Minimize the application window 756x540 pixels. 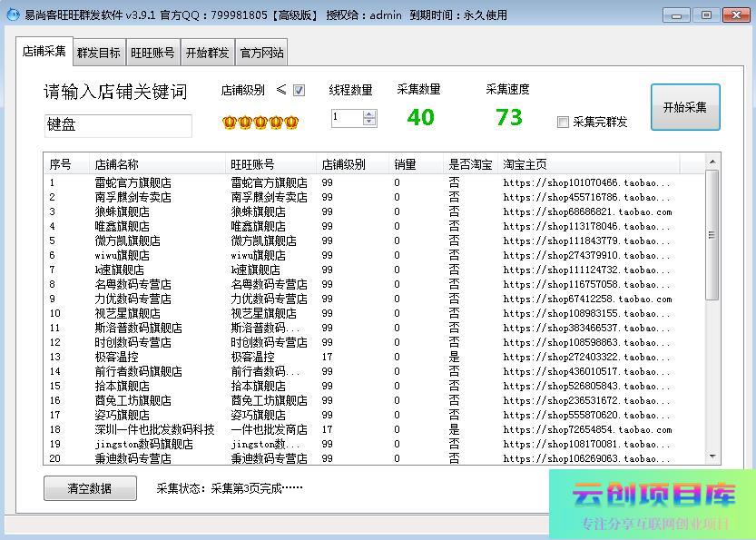(675, 15)
